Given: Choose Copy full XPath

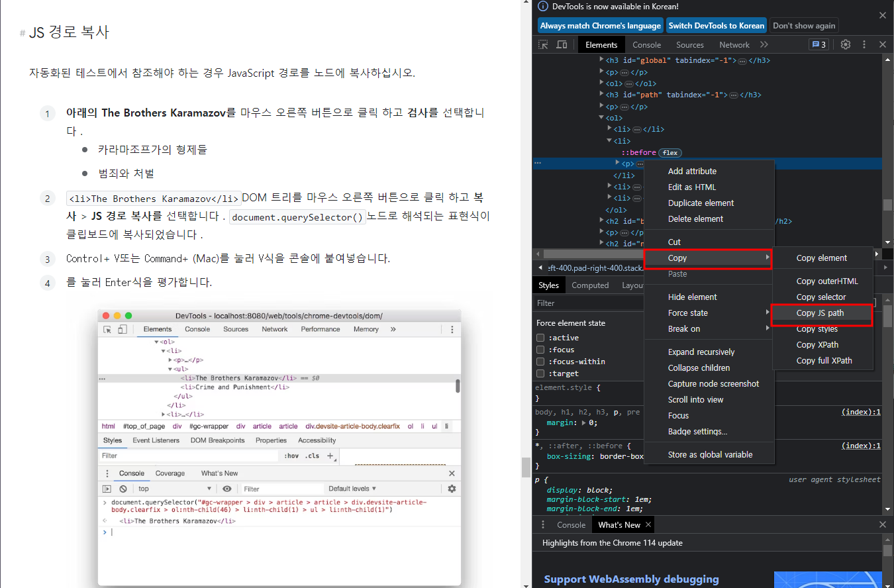Looking at the screenshot, I should point(822,361).
